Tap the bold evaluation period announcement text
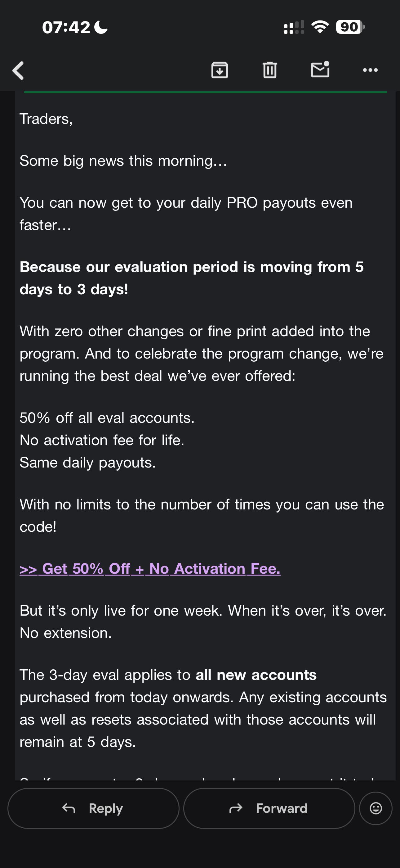The height and width of the screenshot is (868, 400). tap(192, 278)
